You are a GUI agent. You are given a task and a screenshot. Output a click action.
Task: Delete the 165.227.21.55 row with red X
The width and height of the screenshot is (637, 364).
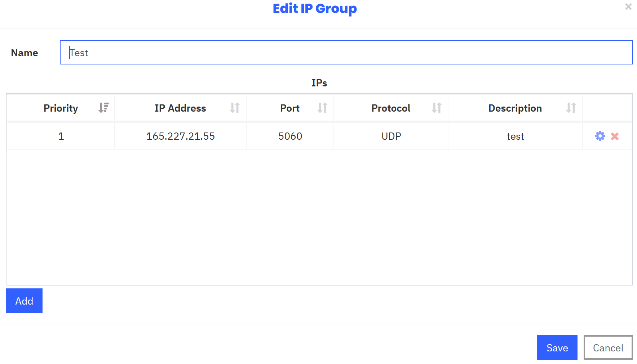click(615, 136)
